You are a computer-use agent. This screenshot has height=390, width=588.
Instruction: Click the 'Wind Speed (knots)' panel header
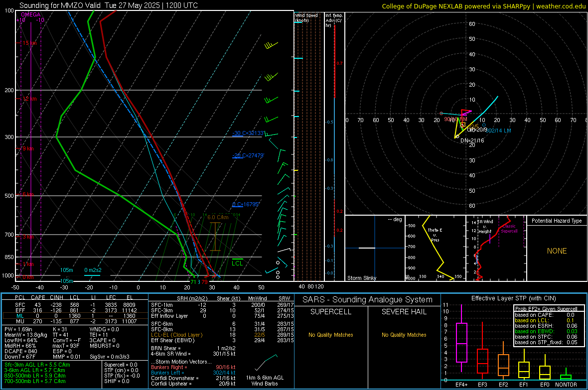pyautogui.click(x=306, y=17)
